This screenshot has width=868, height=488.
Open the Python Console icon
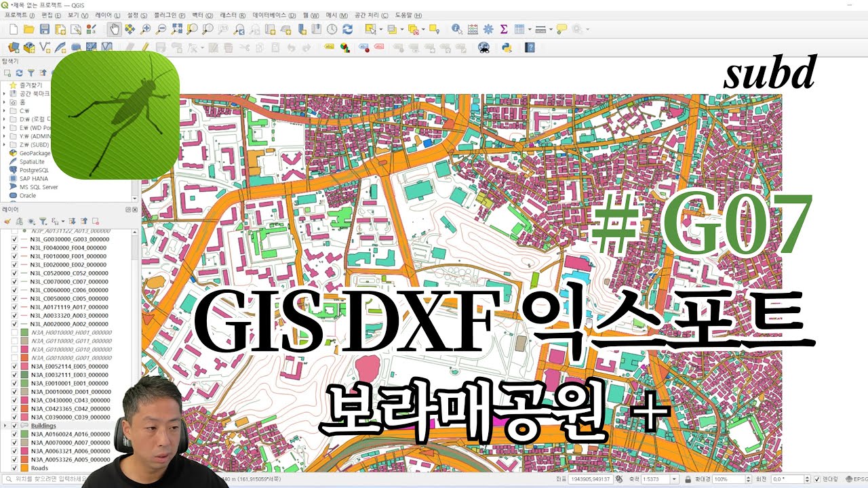point(506,47)
